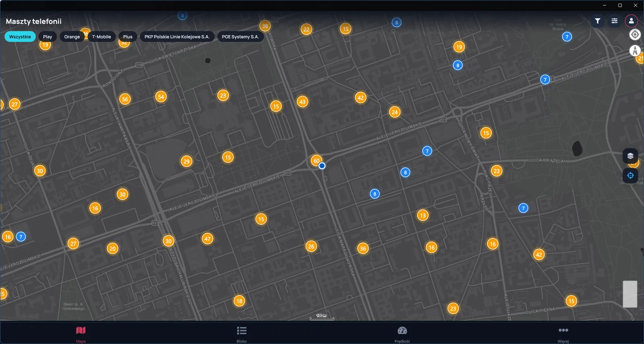Screen dimensions: 644x344
Task: Select the Wszystkie filter chip
Action: click(x=20, y=37)
